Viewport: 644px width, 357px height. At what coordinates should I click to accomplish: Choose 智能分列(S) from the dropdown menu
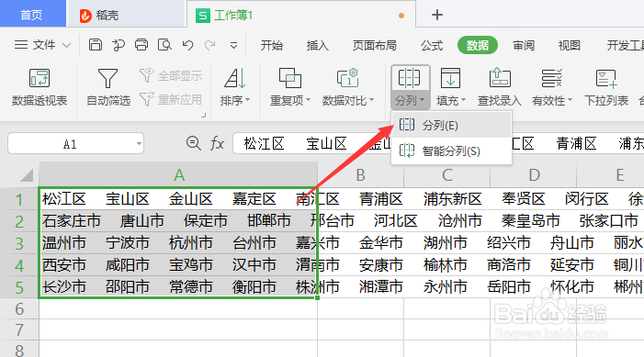451,151
